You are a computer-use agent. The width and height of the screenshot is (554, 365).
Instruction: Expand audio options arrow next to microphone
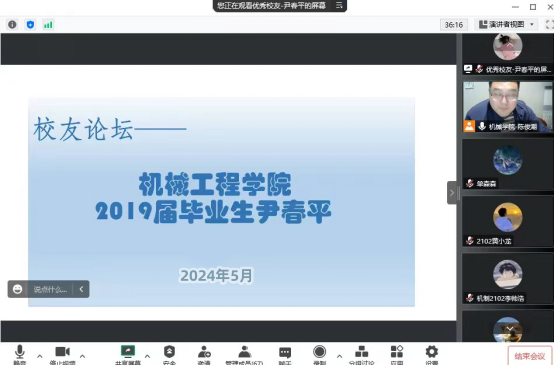[x=40, y=356]
